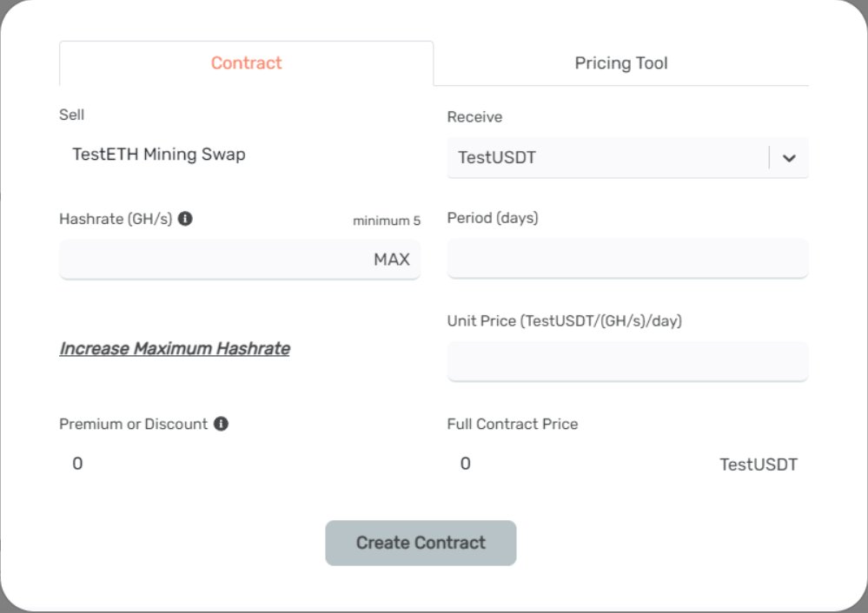Open the TestUSDT Receive currency selector
This screenshot has width=868, height=613.
606,158
